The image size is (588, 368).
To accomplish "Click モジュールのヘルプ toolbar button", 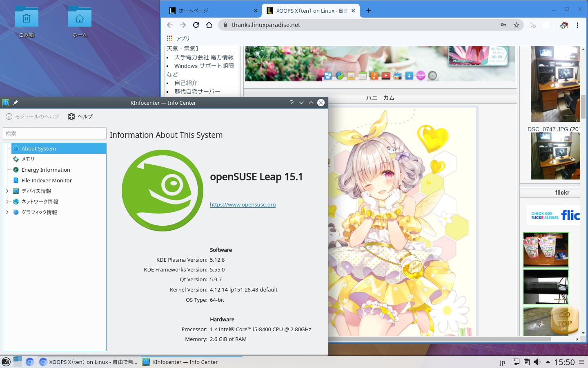I will 33,117.
